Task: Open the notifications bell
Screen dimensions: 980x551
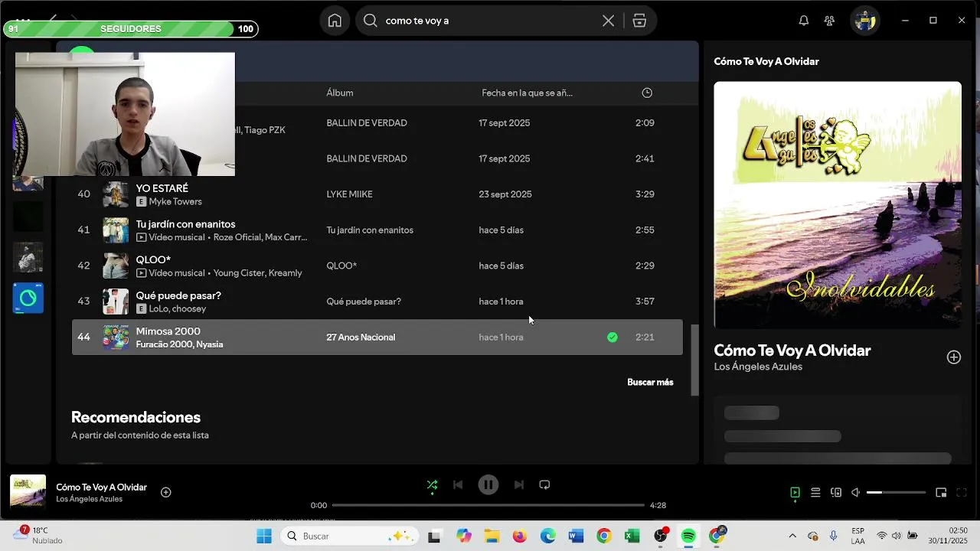Action: point(803,21)
